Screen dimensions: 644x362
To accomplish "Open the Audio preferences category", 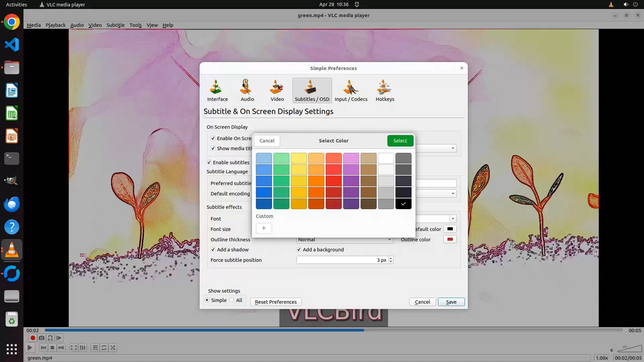I will pyautogui.click(x=247, y=90).
